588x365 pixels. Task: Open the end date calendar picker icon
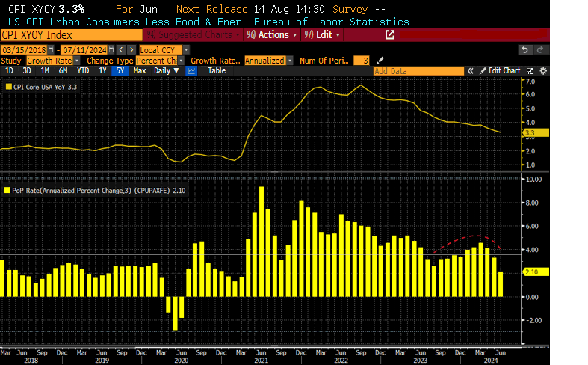point(111,50)
